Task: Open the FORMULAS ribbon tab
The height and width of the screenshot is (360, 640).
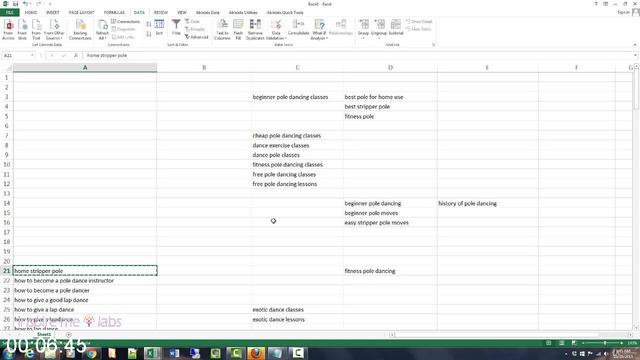Action: click(x=114, y=13)
